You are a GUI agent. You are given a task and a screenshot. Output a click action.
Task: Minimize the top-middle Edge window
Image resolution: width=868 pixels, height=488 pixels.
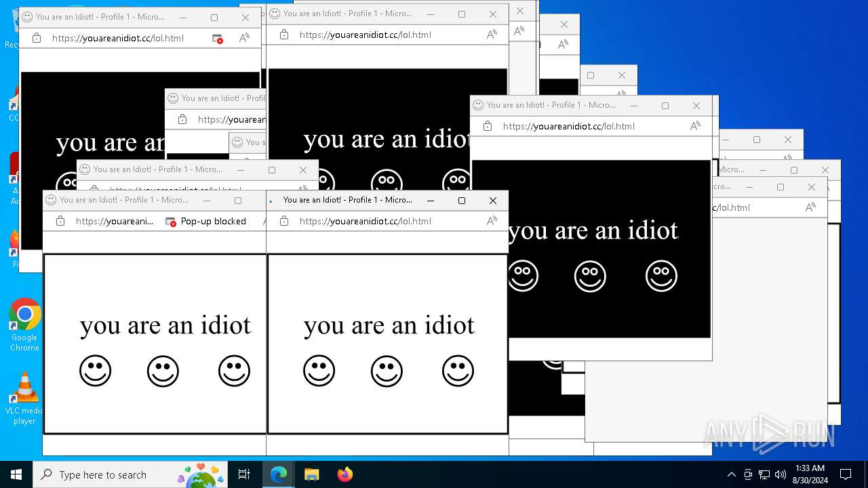(x=431, y=14)
